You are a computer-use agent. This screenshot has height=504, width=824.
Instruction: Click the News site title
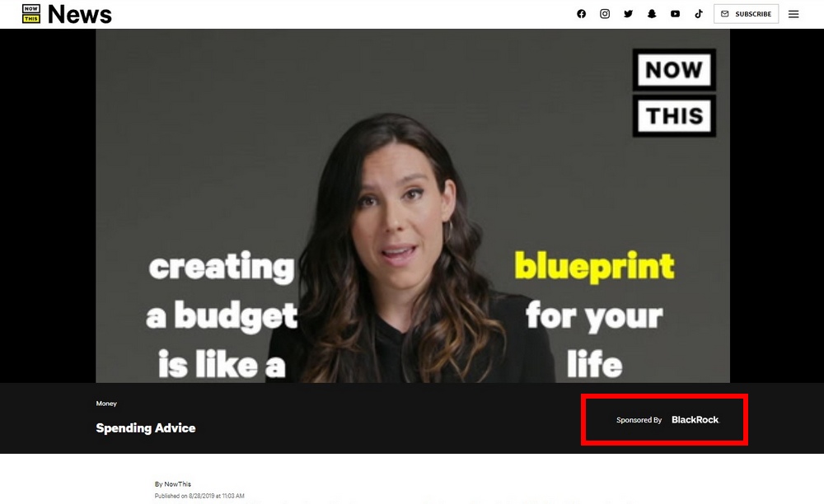80,14
